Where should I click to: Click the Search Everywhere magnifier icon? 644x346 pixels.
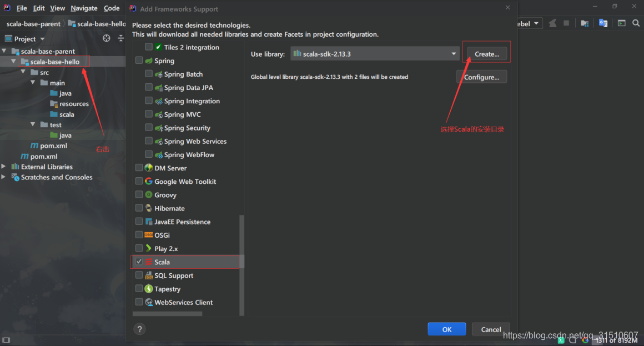coord(636,23)
